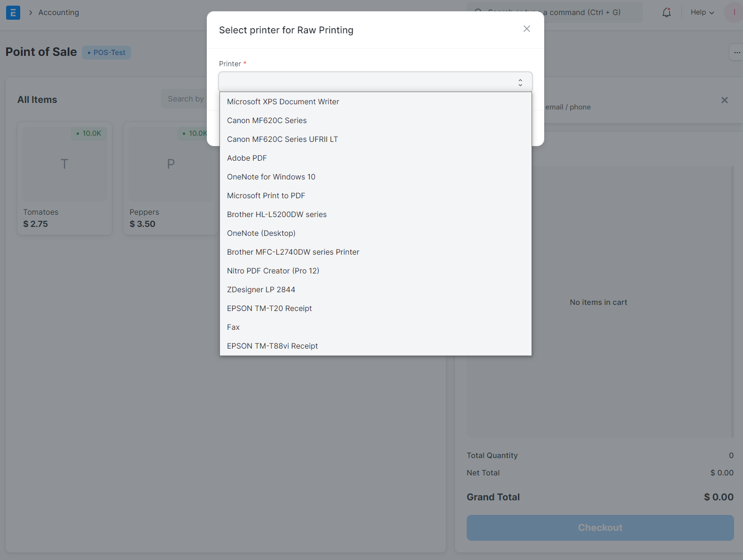
Task: Choose OneNote for Windows 10
Action: [375, 177]
